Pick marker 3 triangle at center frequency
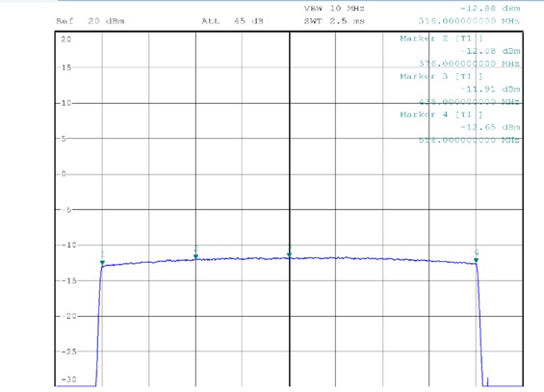 [290, 255]
